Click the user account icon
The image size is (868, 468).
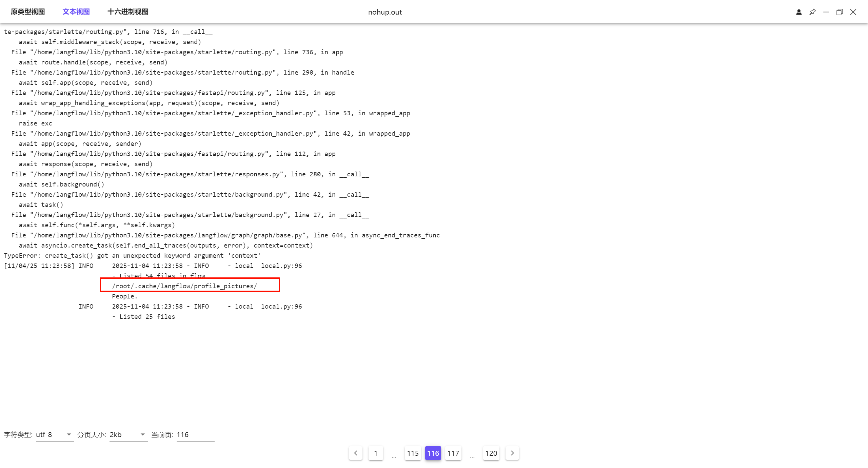(x=799, y=12)
